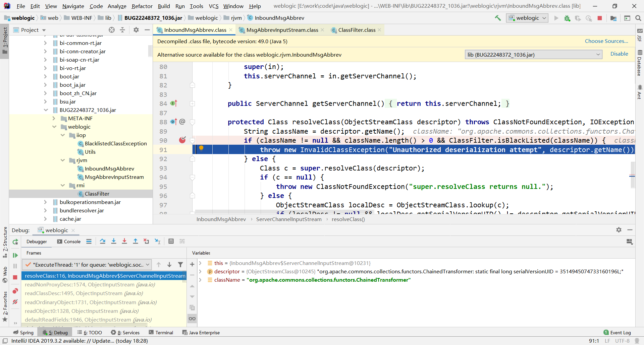Screen dimensions: 644x345
Task: Click Drop Frame icon in debugger
Action: [x=146, y=241]
